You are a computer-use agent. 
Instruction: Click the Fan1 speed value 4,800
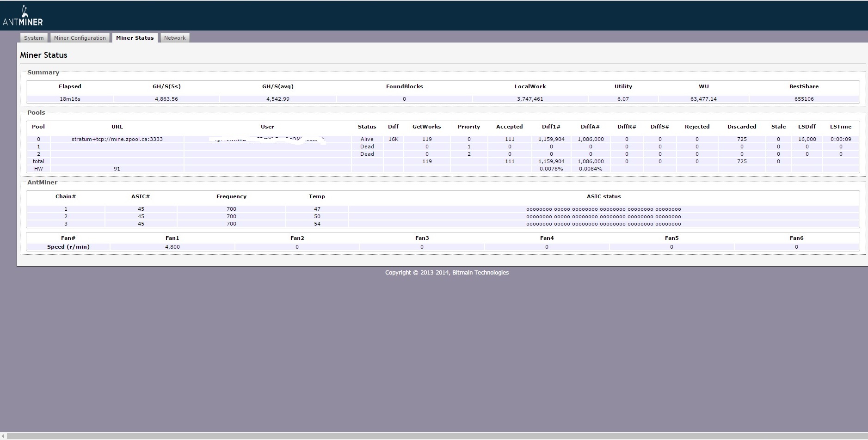click(x=172, y=247)
